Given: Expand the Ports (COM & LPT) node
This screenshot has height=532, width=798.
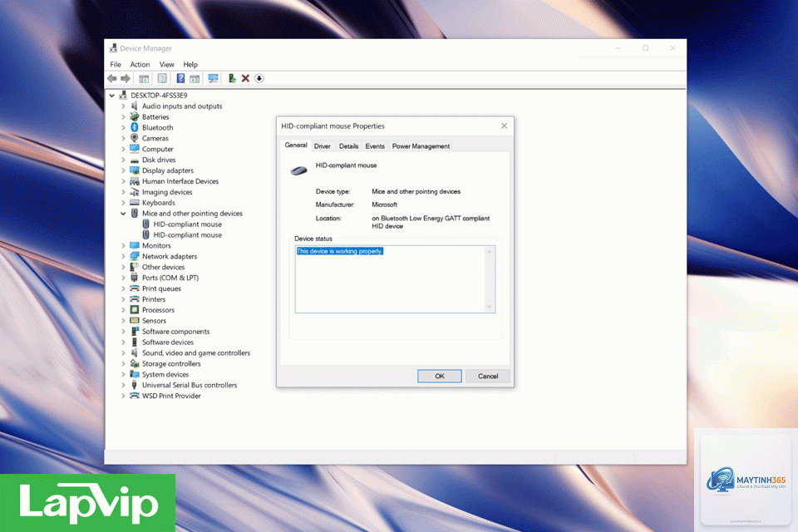Looking at the screenshot, I should tap(123, 278).
